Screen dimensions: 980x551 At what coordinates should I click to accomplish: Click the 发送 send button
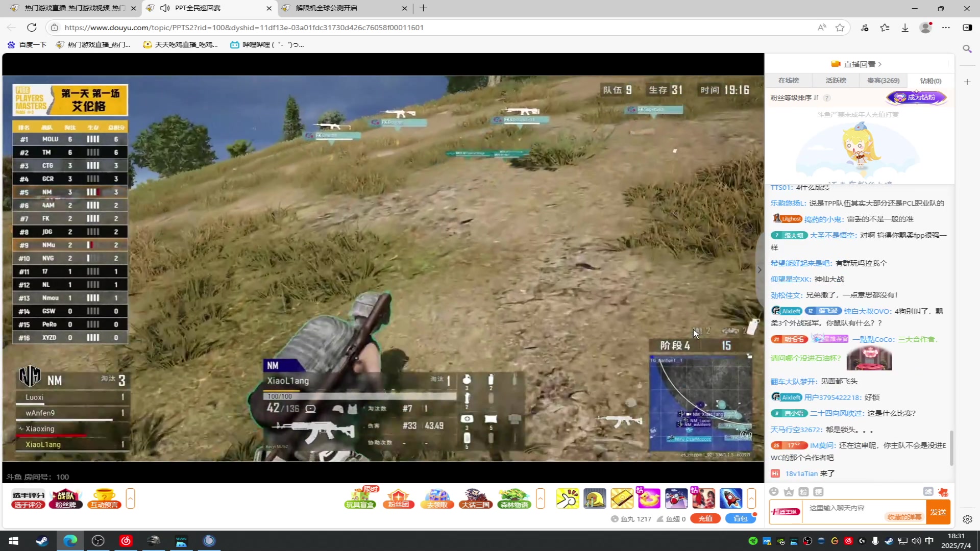tap(938, 512)
